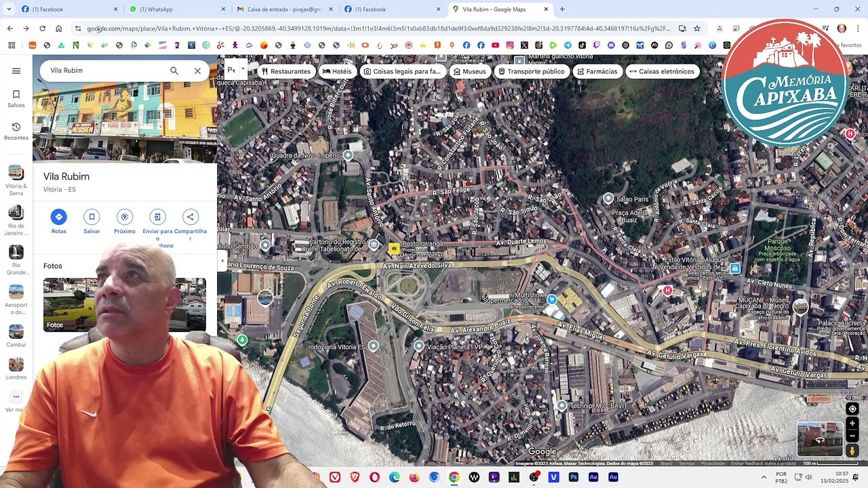Collapse the side panel arrow

[x=222, y=260]
